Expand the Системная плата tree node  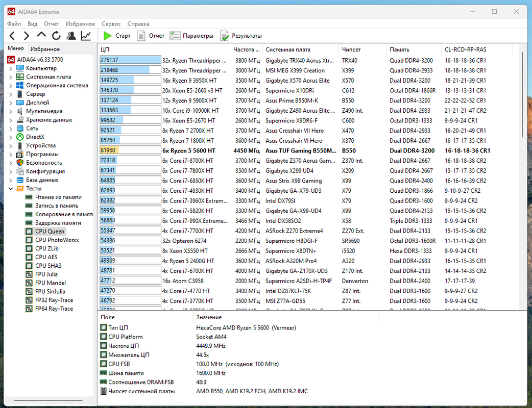(x=11, y=77)
